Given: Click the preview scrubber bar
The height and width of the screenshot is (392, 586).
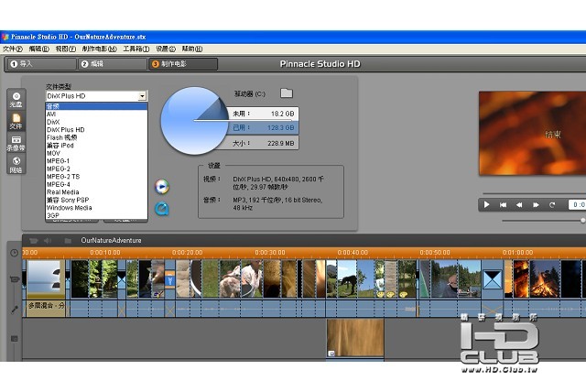Looking at the screenshot, I should (x=535, y=193).
